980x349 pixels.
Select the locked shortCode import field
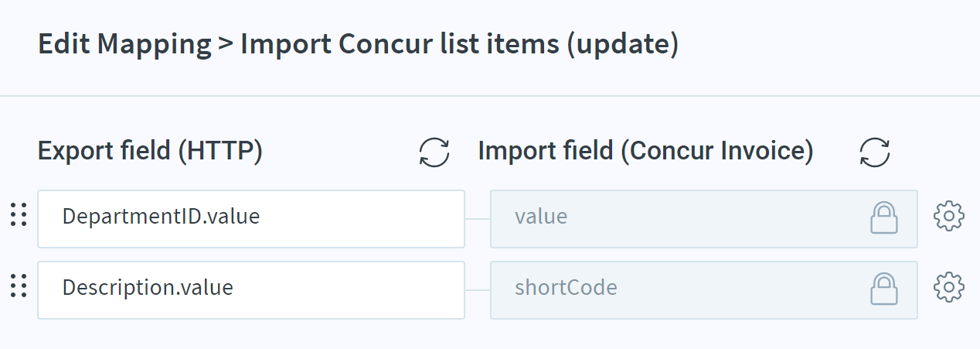[704, 290]
